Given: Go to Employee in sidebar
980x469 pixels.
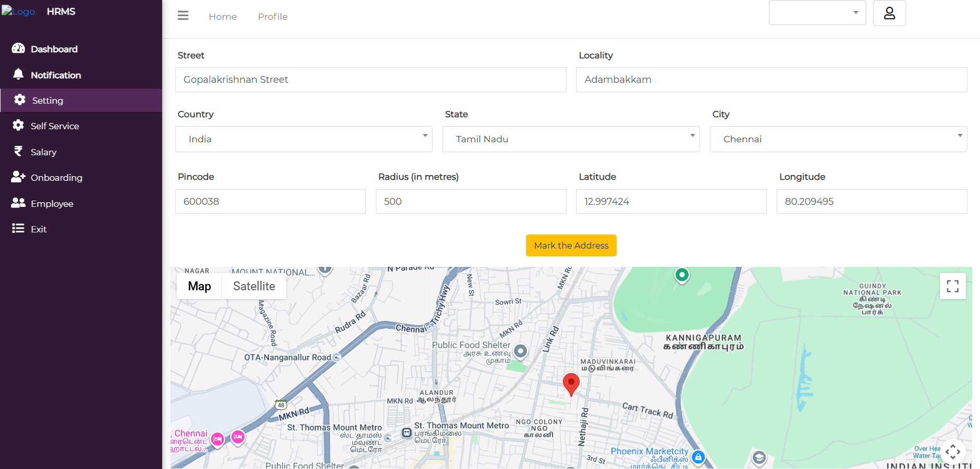Looking at the screenshot, I should point(52,204).
